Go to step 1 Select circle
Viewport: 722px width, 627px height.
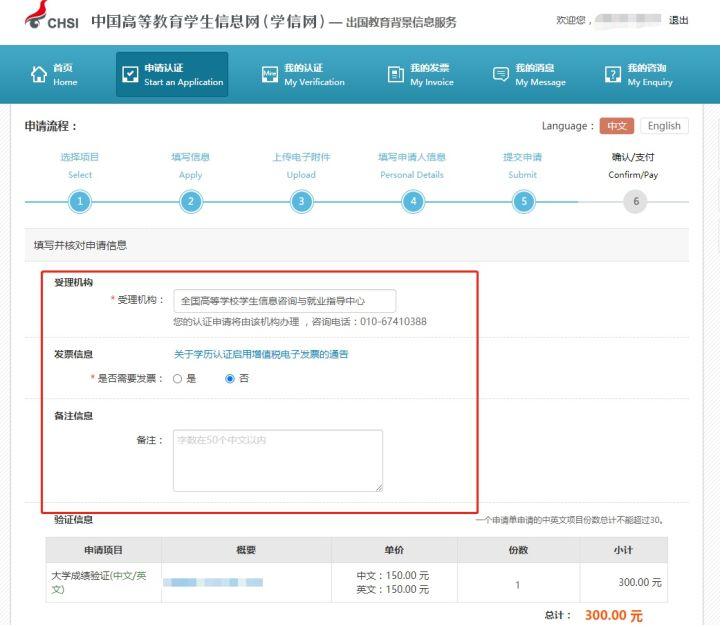tap(80, 202)
